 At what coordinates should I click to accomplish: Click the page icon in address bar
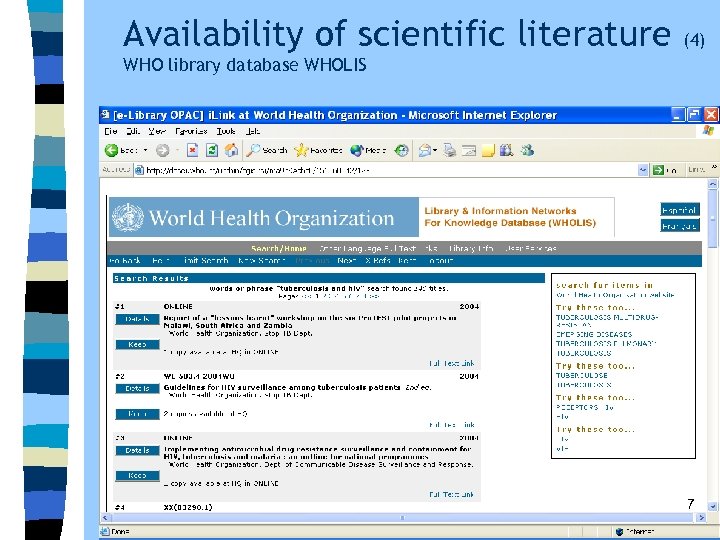pos(139,170)
